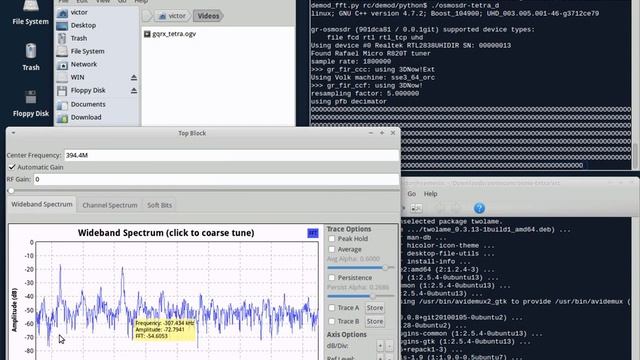Click the RF Gain slider handle

point(11,191)
